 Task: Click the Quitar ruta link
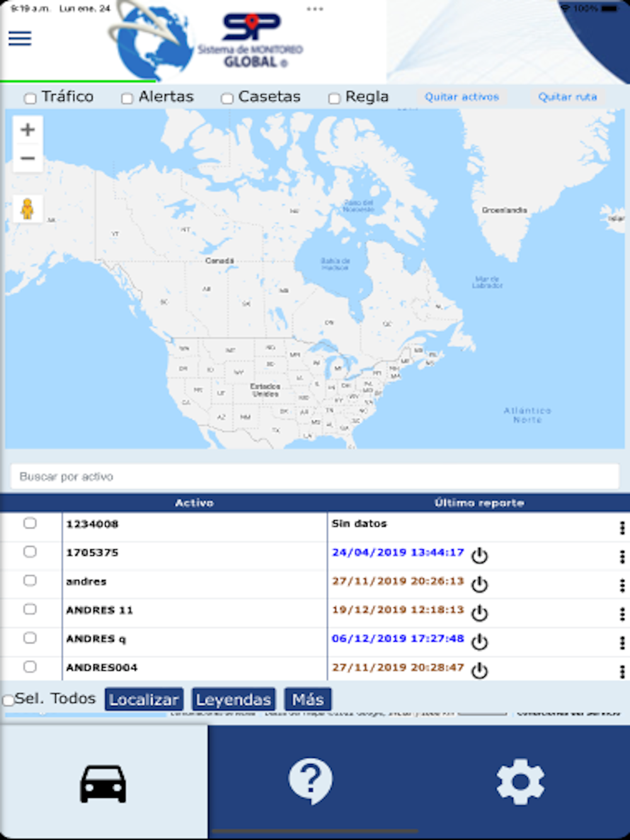click(567, 97)
